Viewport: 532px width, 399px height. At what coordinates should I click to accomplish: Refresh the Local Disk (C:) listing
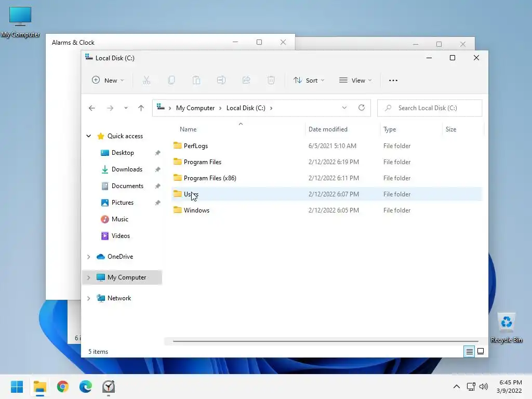pyautogui.click(x=362, y=108)
